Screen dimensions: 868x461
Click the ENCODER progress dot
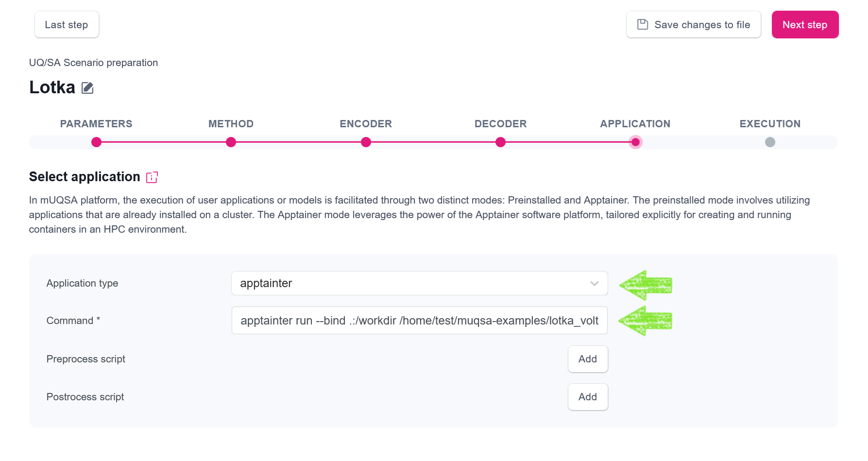(366, 142)
